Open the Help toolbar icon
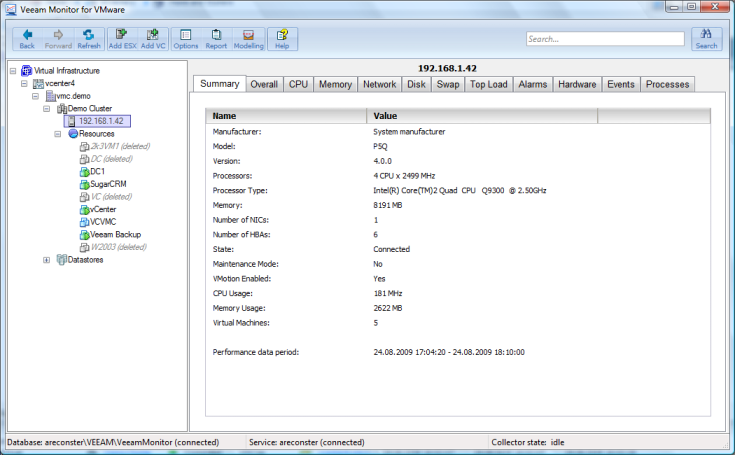This screenshot has height=455, width=735. tap(282, 38)
